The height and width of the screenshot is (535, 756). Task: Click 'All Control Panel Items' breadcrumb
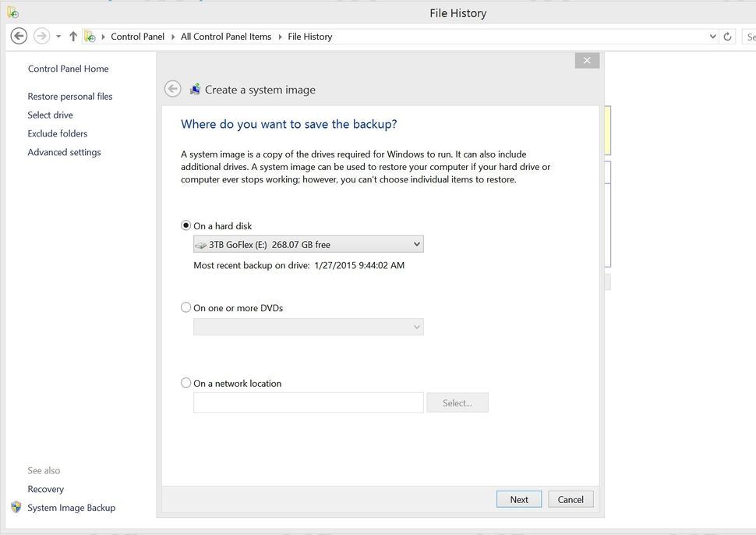coord(226,37)
